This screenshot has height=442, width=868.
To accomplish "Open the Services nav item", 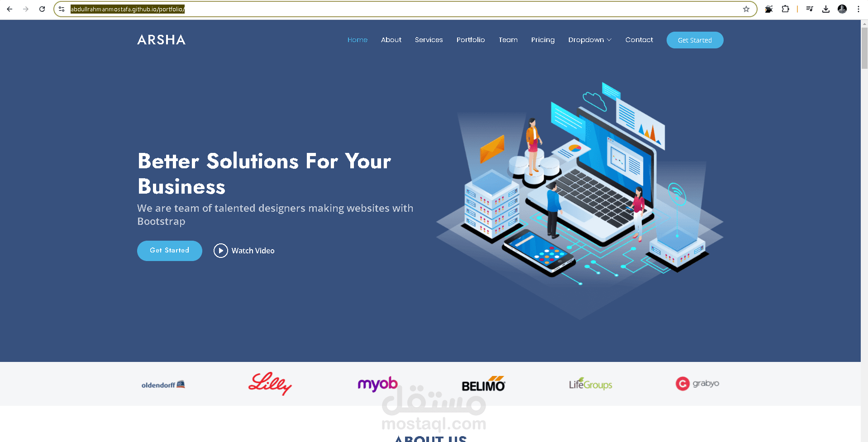I will (429, 40).
